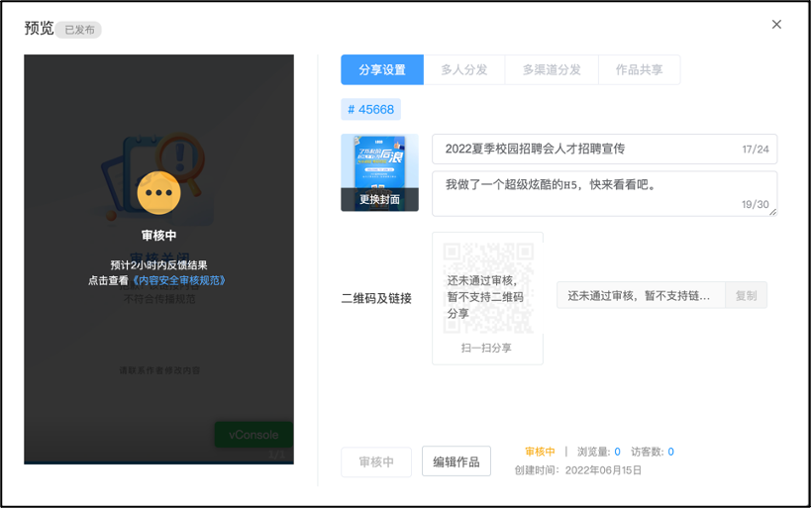This screenshot has width=812, height=509.
Task: Click the share link field
Action: pos(641,296)
